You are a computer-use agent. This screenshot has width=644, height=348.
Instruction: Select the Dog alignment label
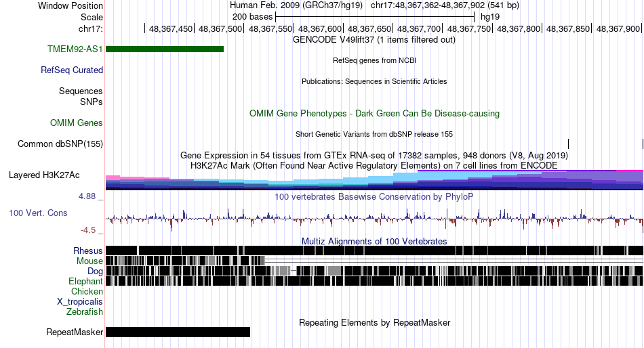point(95,271)
